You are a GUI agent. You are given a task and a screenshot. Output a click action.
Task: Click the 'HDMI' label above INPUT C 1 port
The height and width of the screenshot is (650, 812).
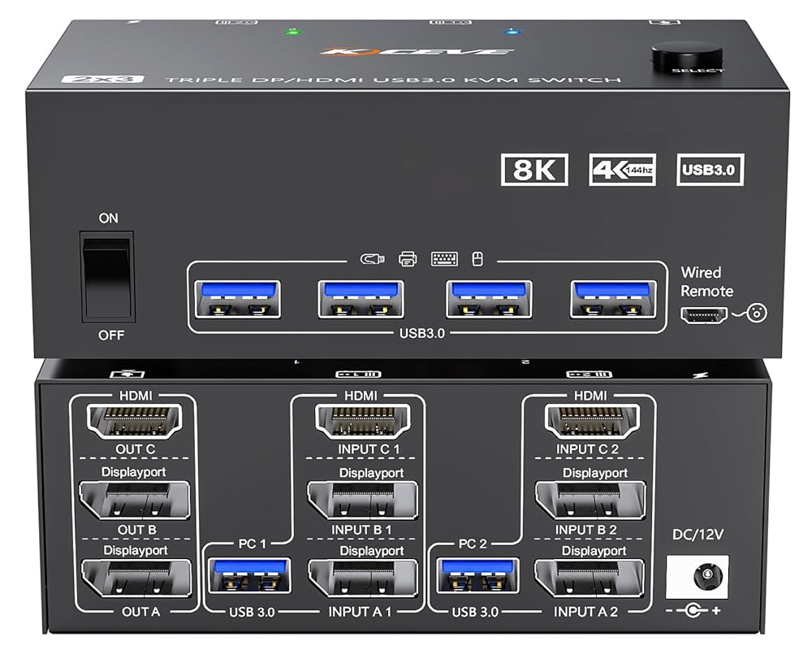361,396
